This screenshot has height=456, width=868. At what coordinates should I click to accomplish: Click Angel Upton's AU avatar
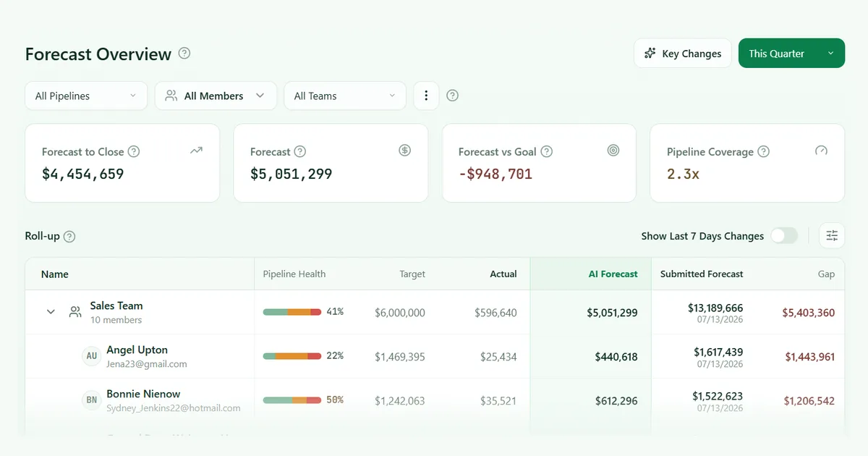92,356
